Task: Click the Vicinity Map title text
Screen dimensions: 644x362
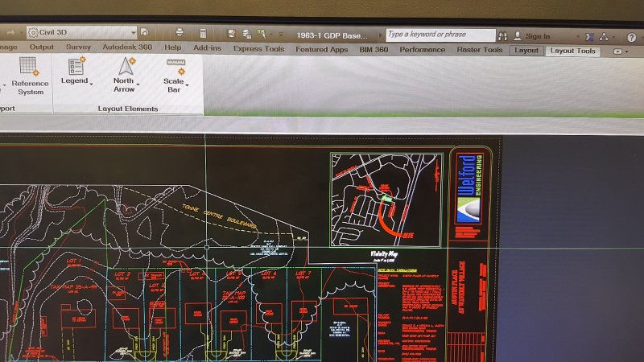Action: coord(384,254)
